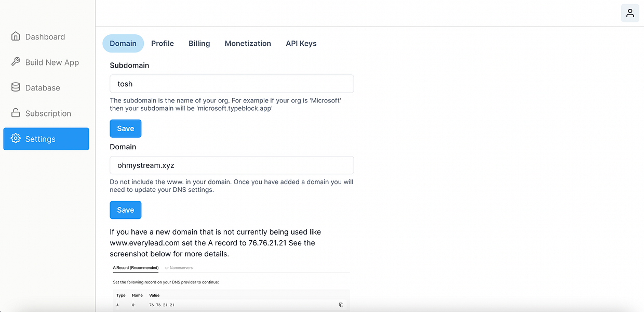Open the user account icon
Image resolution: width=644 pixels, height=312 pixels.
pos(630,13)
